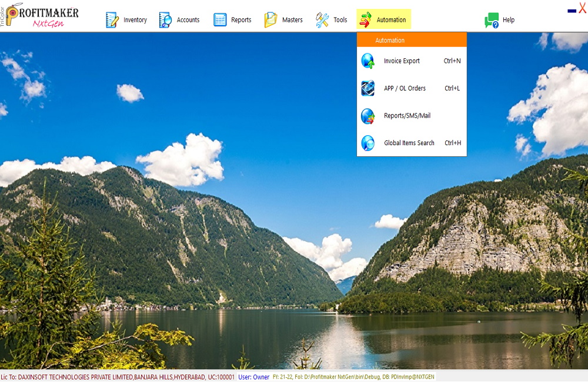This screenshot has height=382, width=588.
Task: Click the magnifier globe icon for Global Items Search
Action: pos(368,143)
